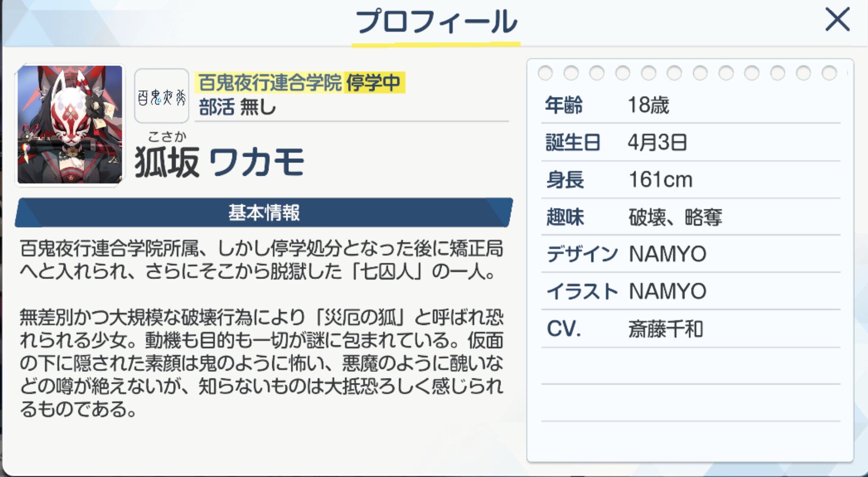Close the profile window with the X
868x477 pixels.
point(837,20)
